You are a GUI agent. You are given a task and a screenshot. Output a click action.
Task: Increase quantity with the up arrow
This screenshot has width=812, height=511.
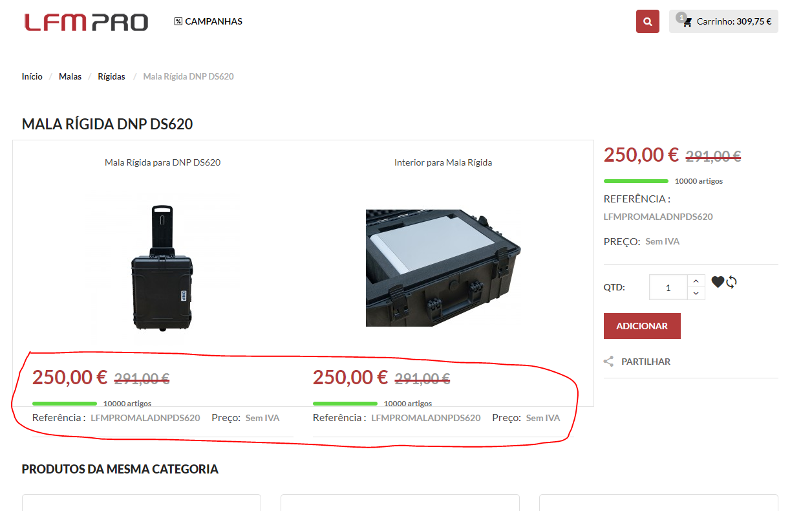tap(696, 281)
